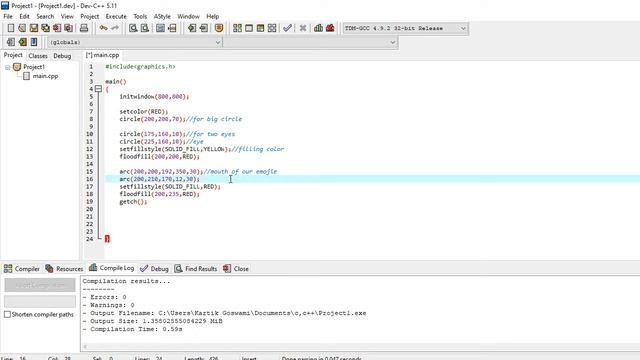This screenshot has height=360, width=640.
Task: Collapse the Project1 tree node
Action: pos(7,67)
